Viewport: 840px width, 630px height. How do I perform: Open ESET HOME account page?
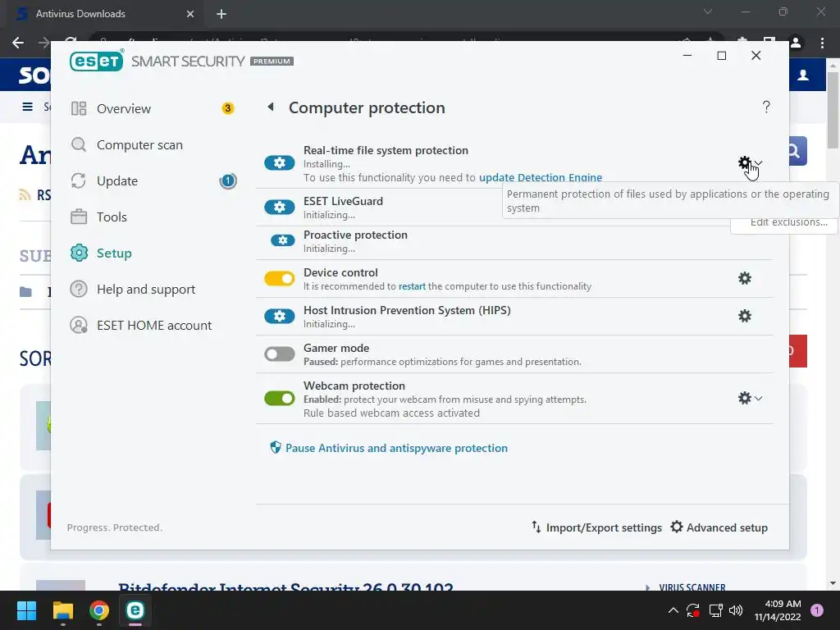point(154,325)
